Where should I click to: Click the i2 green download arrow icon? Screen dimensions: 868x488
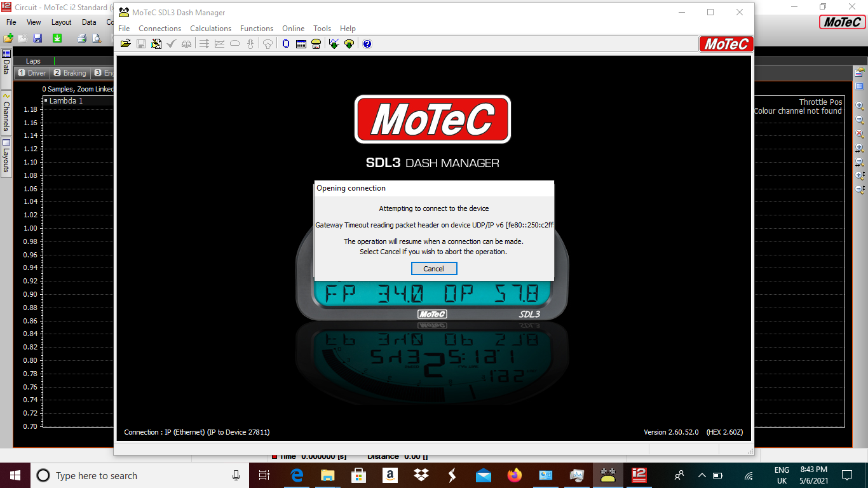pos(57,38)
